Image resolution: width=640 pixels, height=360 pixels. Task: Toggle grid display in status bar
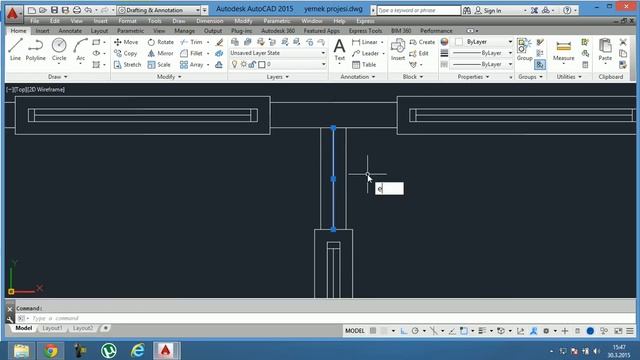point(373,331)
